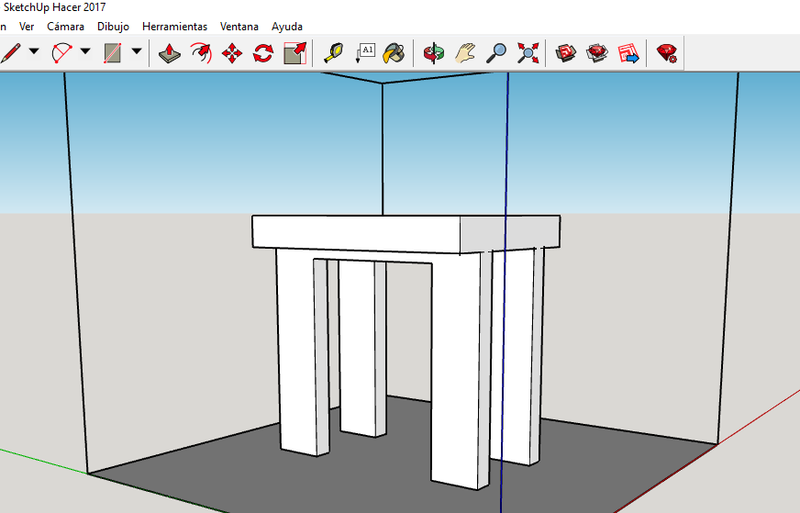Screen dimensions: 800x513
Task: Select the Tape Measure tool
Action: coord(334,53)
